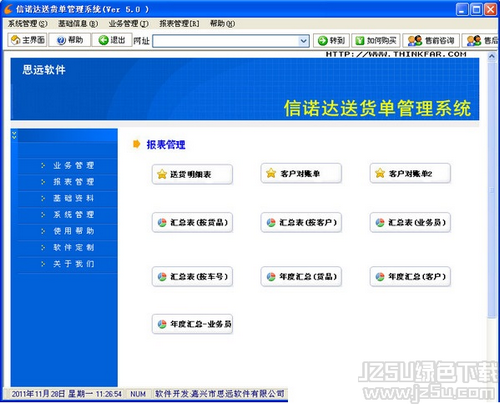Open 汇总表(业务员) report
The image size is (500, 404).
coord(410,222)
